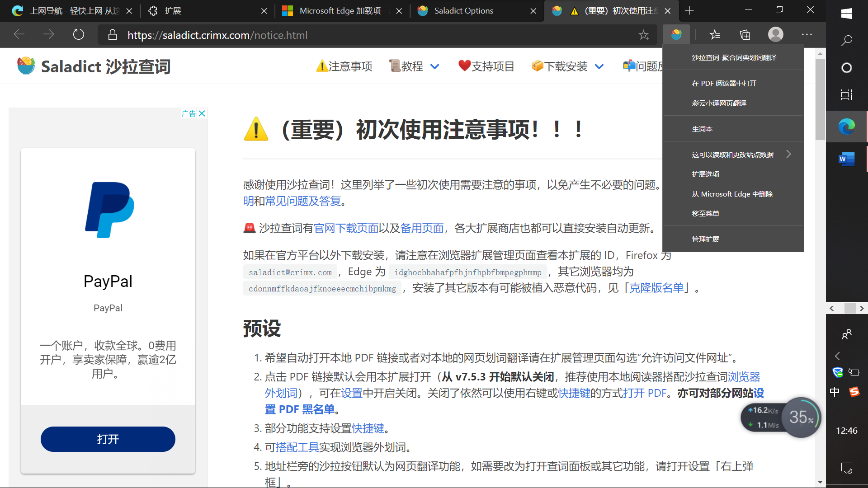The height and width of the screenshot is (488, 868).
Task: Expand the 下载安装 dropdown menu
Action: [599, 67]
